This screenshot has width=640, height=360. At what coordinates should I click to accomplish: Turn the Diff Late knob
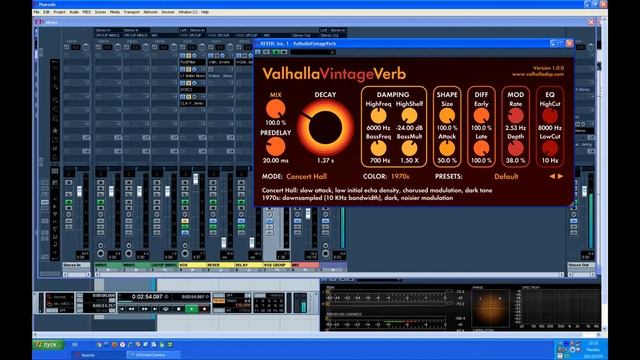click(x=481, y=149)
